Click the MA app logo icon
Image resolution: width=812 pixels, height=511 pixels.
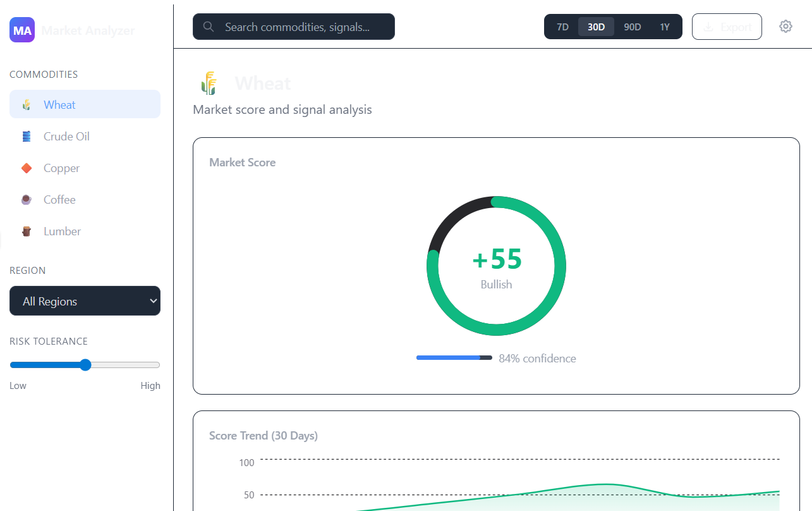(x=22, y=30)
